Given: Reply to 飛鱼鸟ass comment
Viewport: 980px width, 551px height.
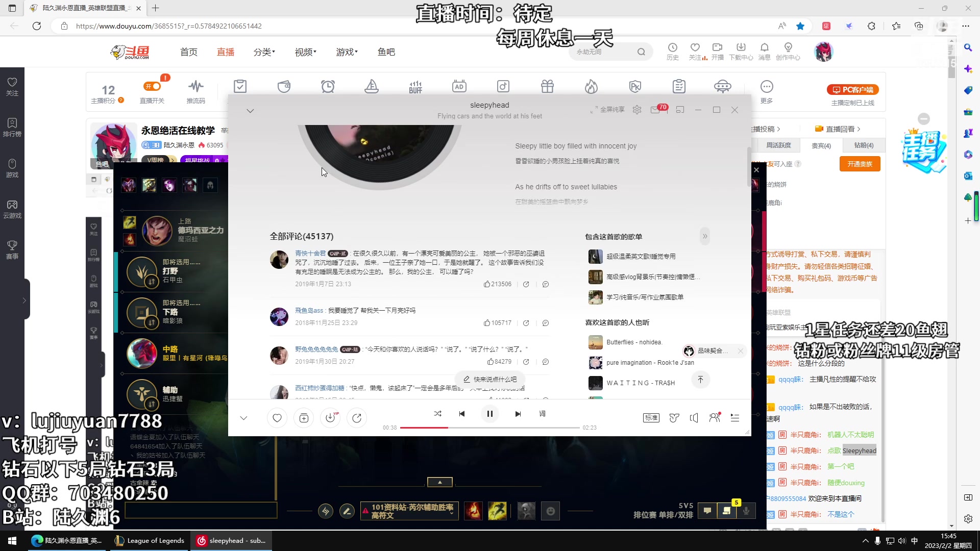Looking at the screenshot, I should click(546, 323).
